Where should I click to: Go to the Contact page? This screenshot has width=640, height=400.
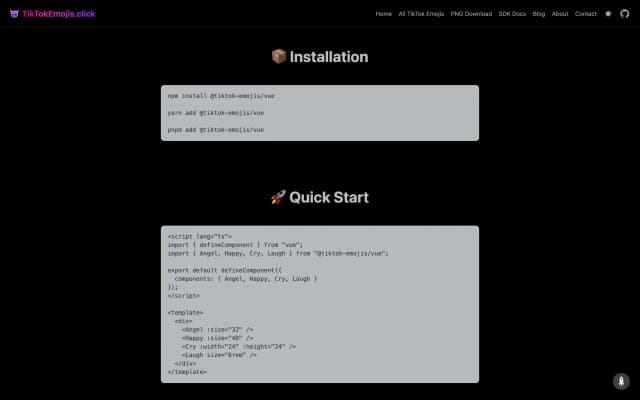(586, 14)
